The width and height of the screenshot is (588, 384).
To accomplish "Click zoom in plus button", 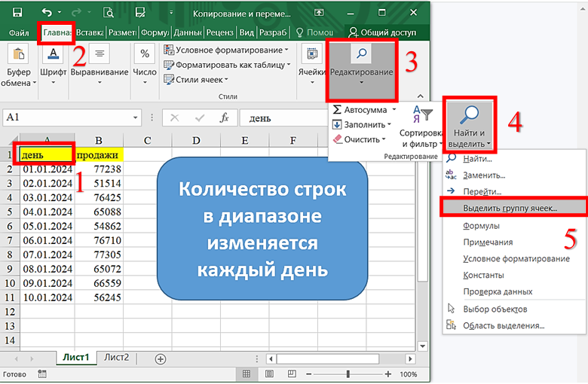I will 387,374.
